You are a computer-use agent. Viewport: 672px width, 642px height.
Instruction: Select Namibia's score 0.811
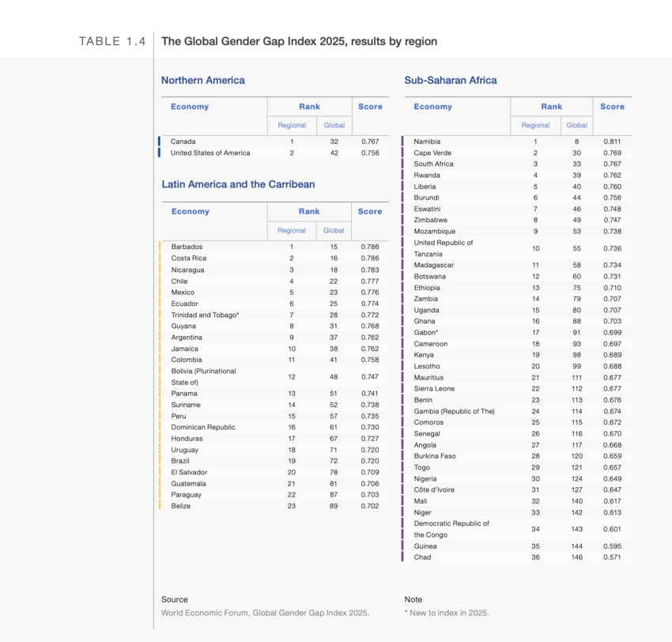coord(612,142)
